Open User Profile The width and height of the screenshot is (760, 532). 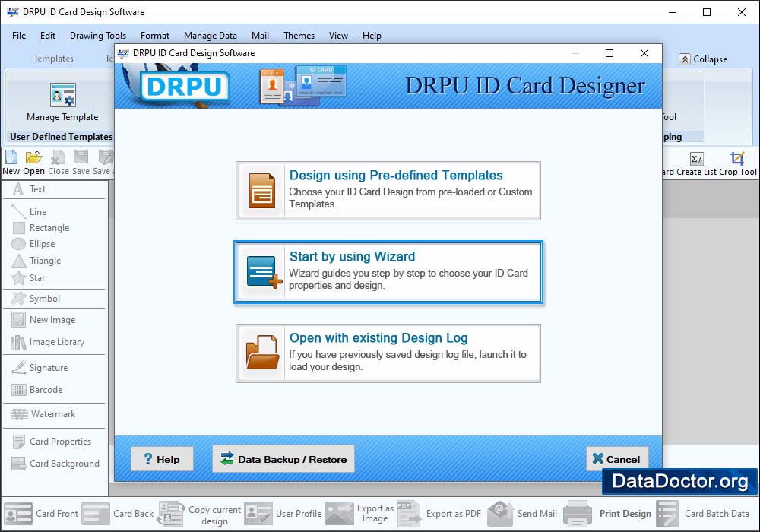point(283,514)
